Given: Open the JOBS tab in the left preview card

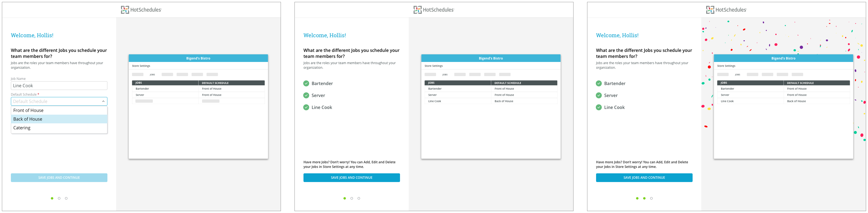Looking at the screenshot, I should point(152,75).
